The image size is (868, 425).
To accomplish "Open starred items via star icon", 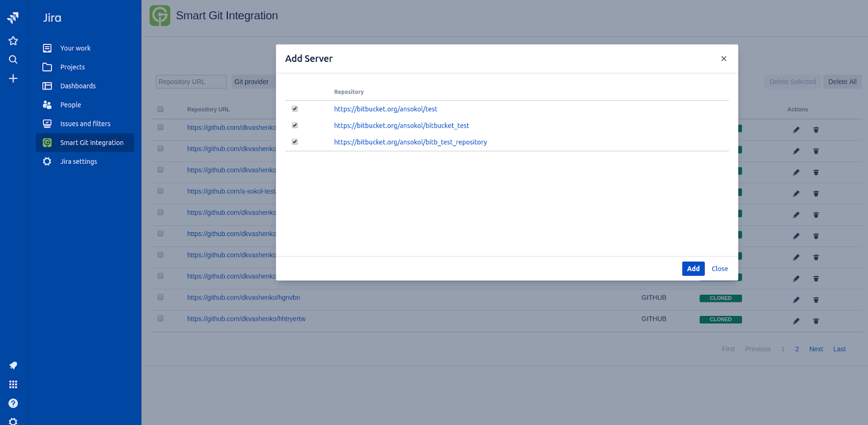I will (13, 41).
